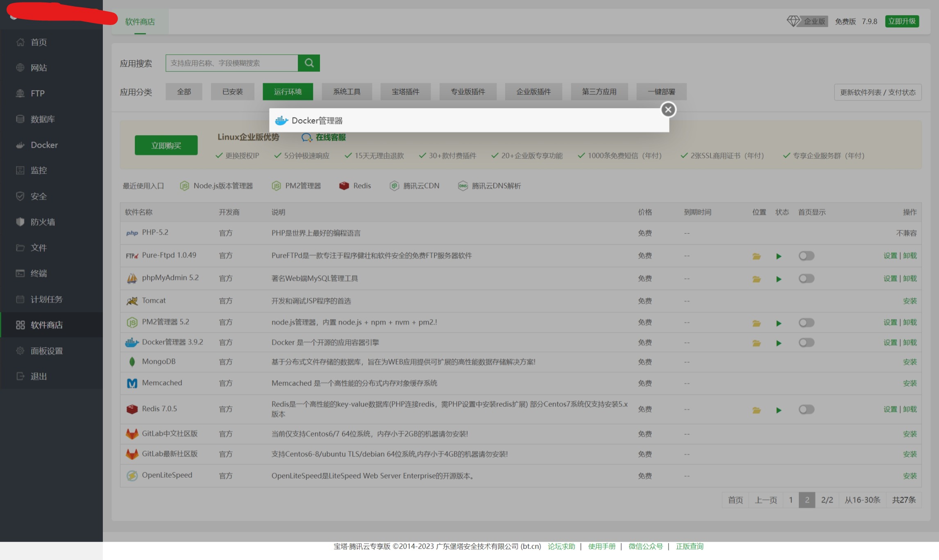Screen dimensions: 939x560
Task: Click status play icon for phpMyAdmin
Action: pos(779,279)
